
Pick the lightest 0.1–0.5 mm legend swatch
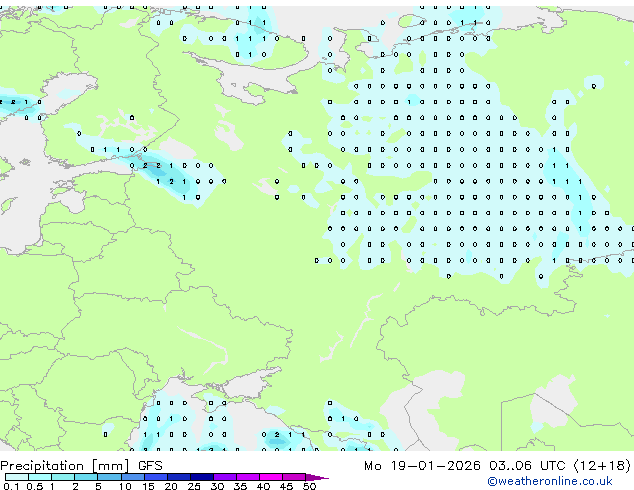point(17,477)
